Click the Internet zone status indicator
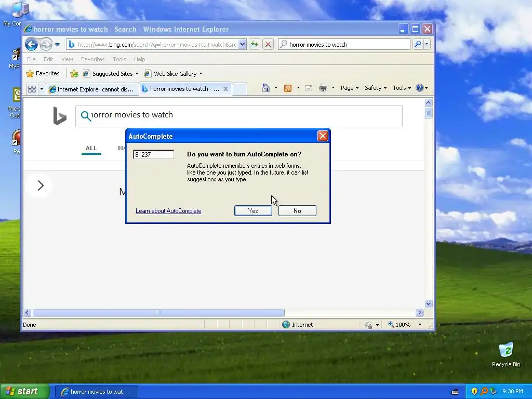This screenshot has width=532, height=399. tap(297, 325)
